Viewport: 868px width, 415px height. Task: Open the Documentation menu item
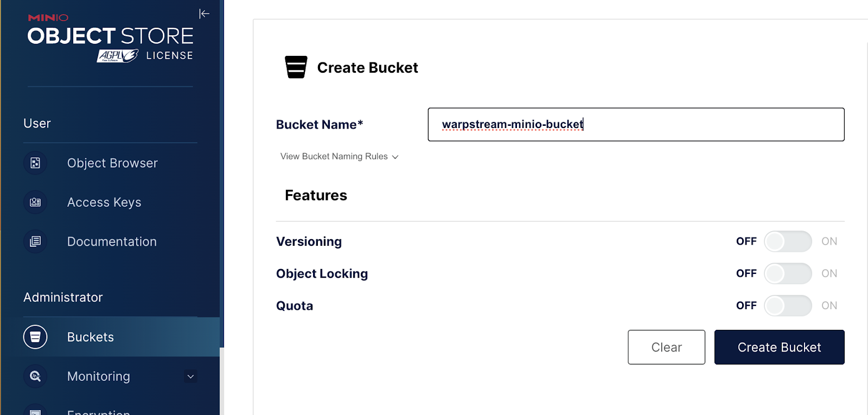click(112, 241)
